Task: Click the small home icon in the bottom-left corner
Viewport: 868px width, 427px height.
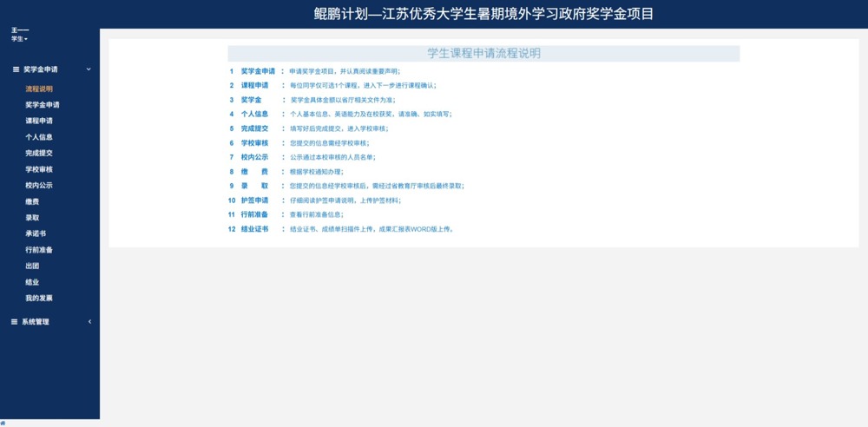Action: [x=3, y=424]
